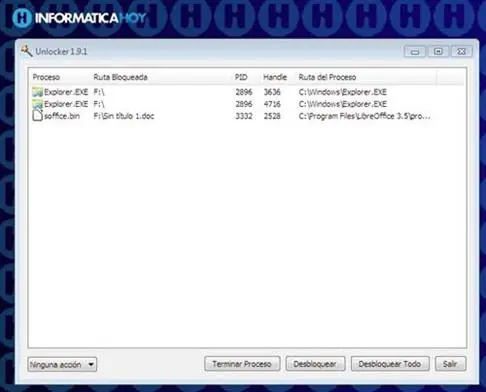
Task: Select the 'soffice.bin' process name
Action: (x=62, y=116)
